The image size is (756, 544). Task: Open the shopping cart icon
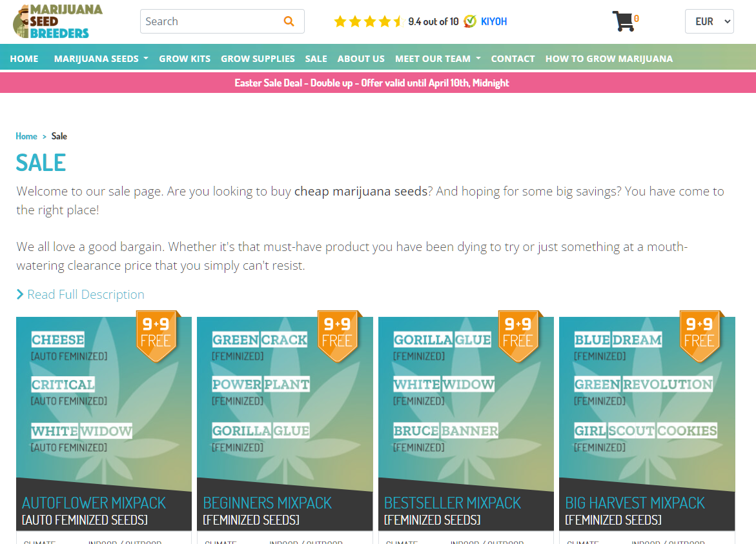(623, 21)
